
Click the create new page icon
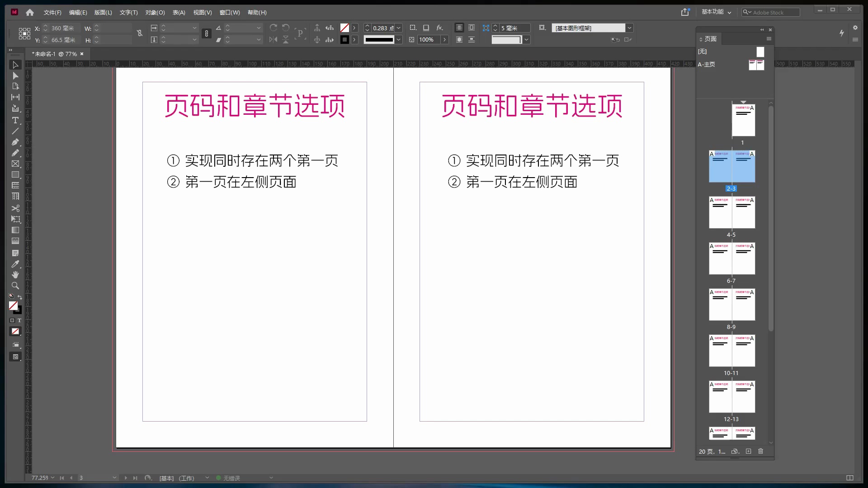[748, 451]
